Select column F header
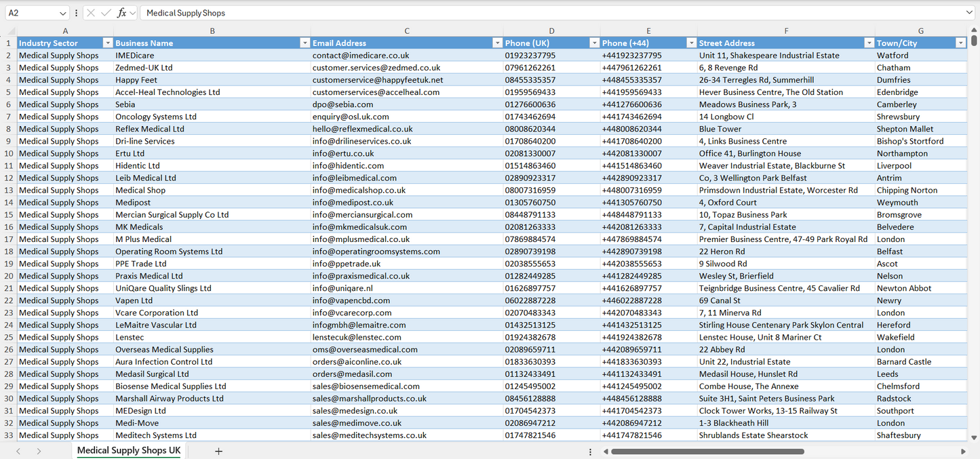The height and width of the screenshot is (459, 980). point(786,31)
